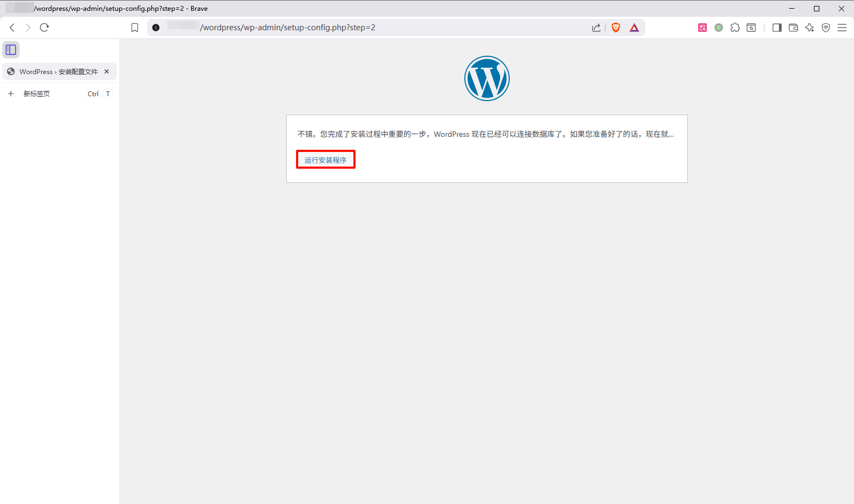
Task: Close the WordPress tab
Action: point(107,71)
